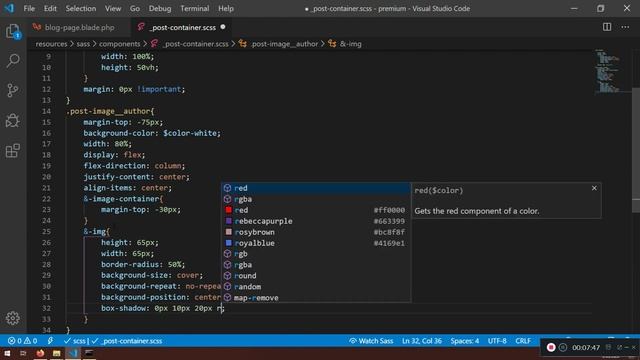Click the scss language check in the status bar
Screen dimensions: 640x360
pyautogui.click(x=76, y=341)
